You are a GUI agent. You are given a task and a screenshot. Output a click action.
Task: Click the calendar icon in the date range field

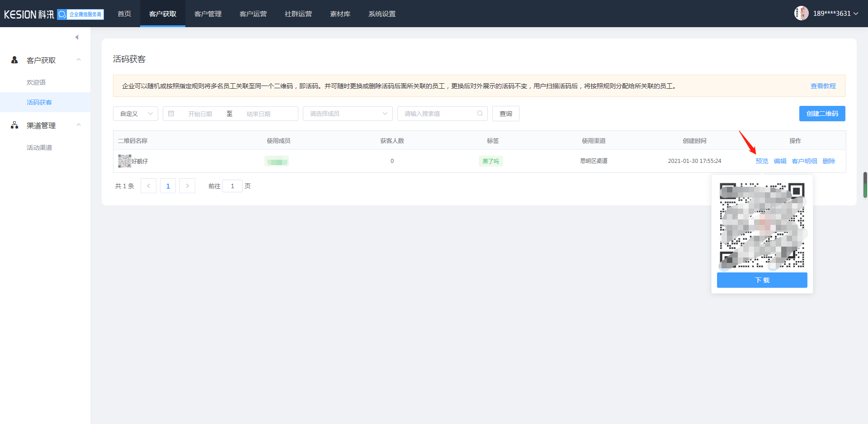tap(171, 114)
